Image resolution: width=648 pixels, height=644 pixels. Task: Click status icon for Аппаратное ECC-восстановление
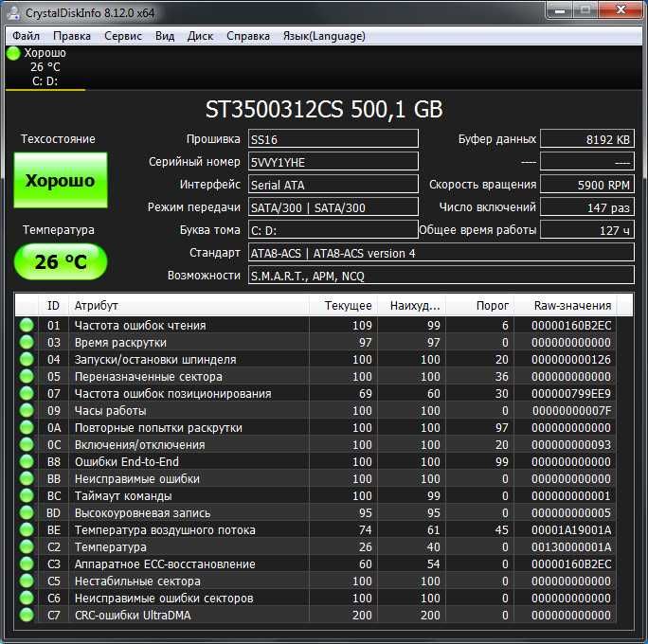point(27,563)
